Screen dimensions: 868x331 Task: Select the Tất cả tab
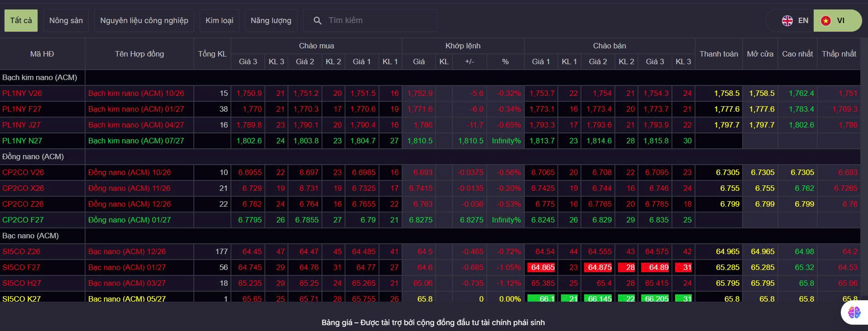coord(21,20)
